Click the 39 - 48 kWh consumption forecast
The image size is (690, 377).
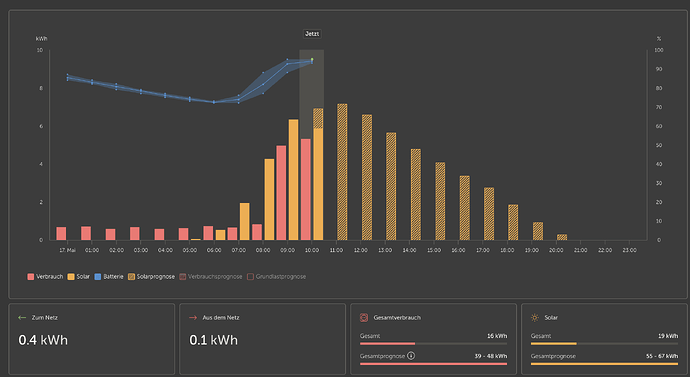point(491,356)
